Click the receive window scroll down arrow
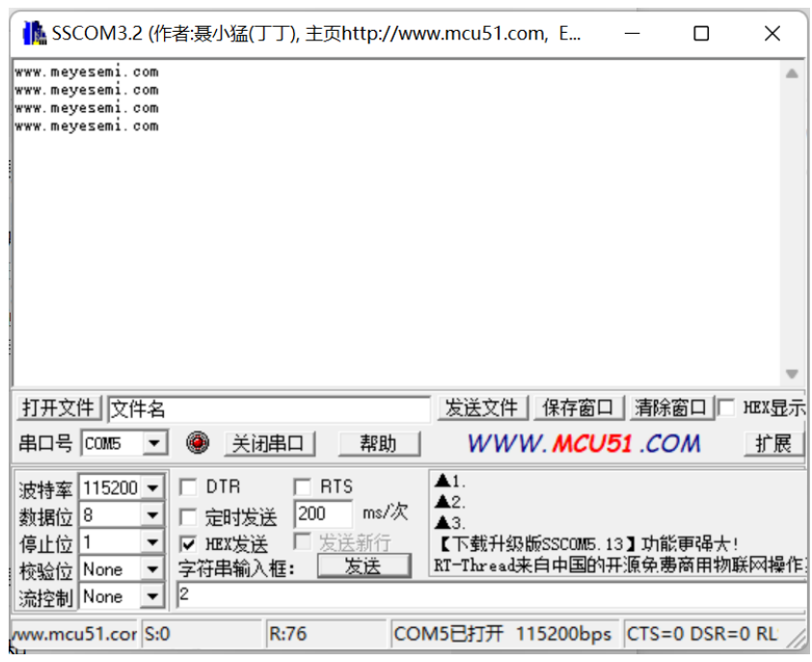Image resolution: width=812 pixels, height=662 pixels. (x=792, y=373)
